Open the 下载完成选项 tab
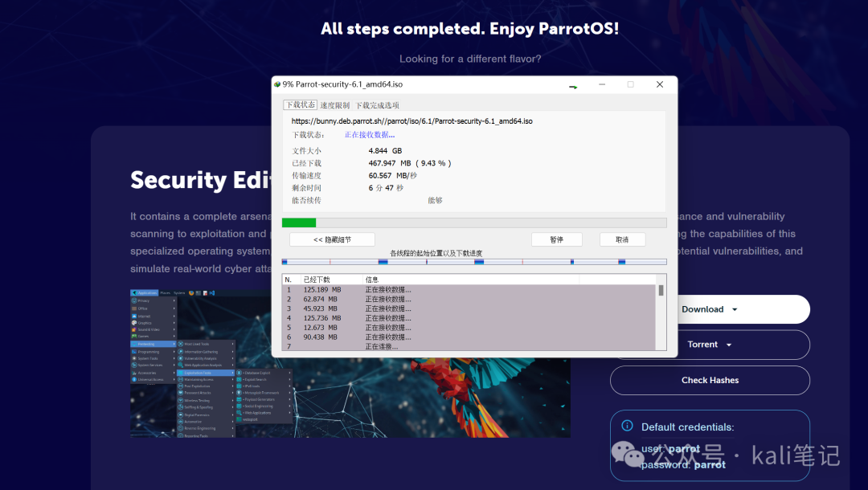 coord(377,105)
